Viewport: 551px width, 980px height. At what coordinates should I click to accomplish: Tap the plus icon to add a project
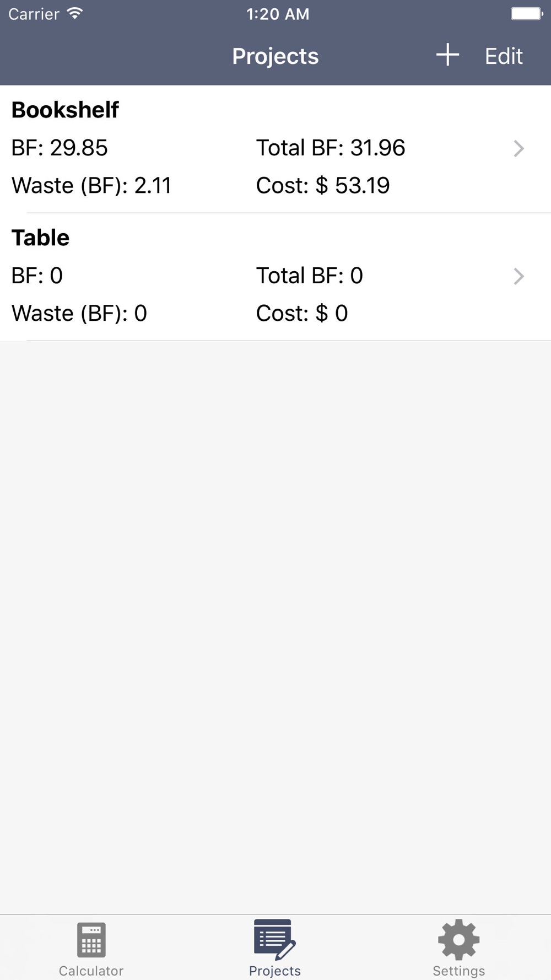447,55
